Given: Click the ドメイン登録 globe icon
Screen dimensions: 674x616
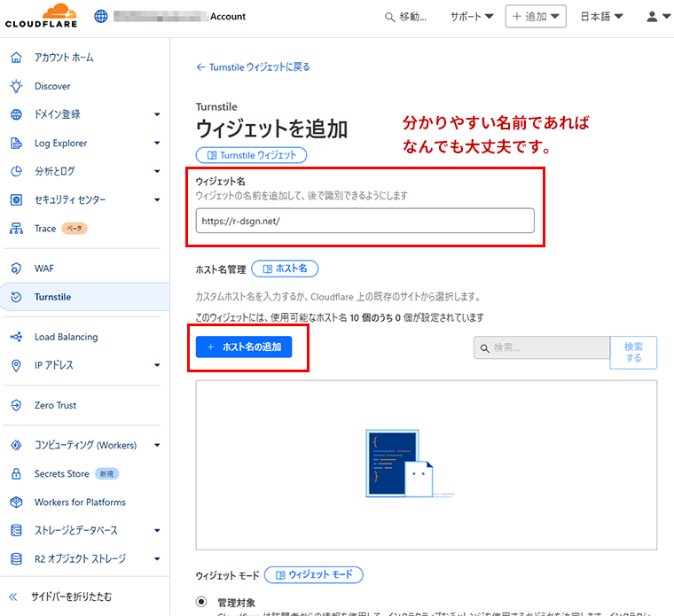Looking at the screenshot, I should coord(16,114).
